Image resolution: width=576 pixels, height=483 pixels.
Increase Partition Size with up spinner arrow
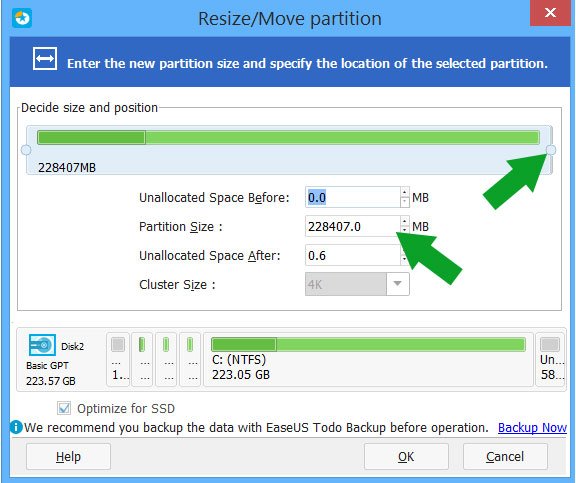(x=404, y=221)
